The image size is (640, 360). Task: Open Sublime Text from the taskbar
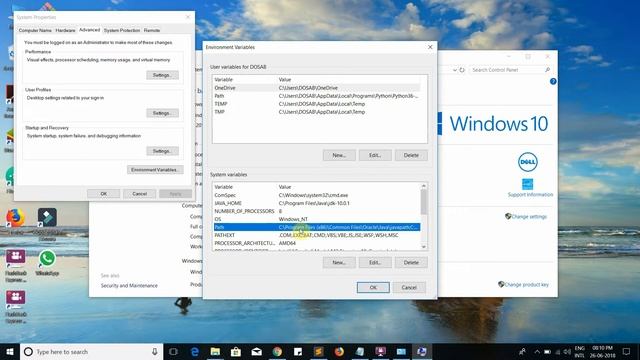[x=318, y=351]
